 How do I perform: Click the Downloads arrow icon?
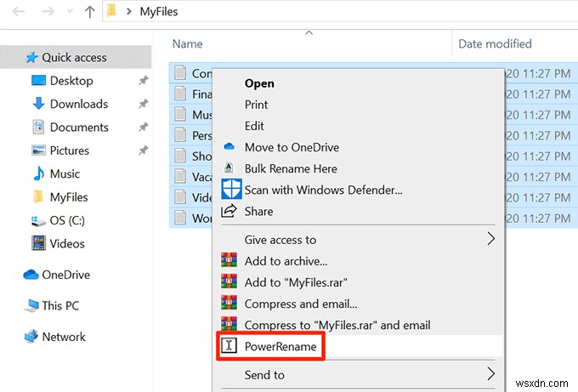39,104
